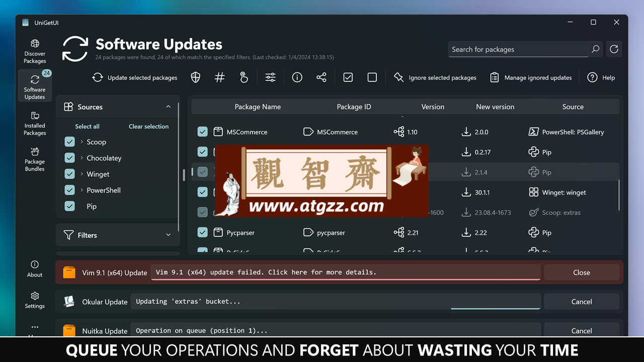
Task: Expand the Winget source chevron
Action: coord(82,174)
